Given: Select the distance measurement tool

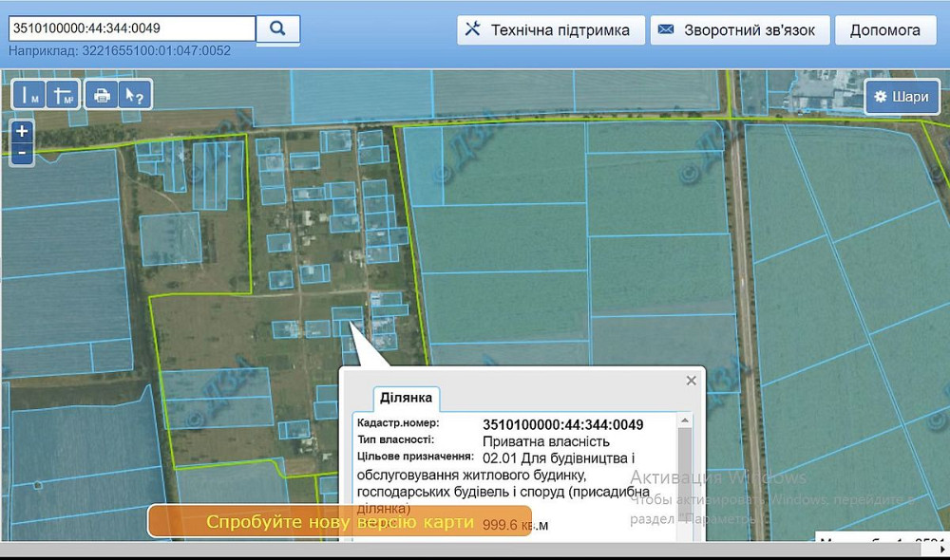Looking at the screenshot, I should coord(30,96).
